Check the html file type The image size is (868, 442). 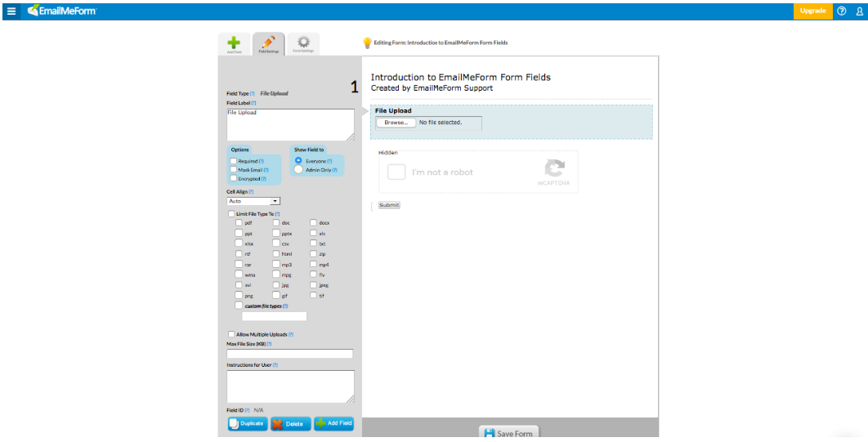[275, 253]
